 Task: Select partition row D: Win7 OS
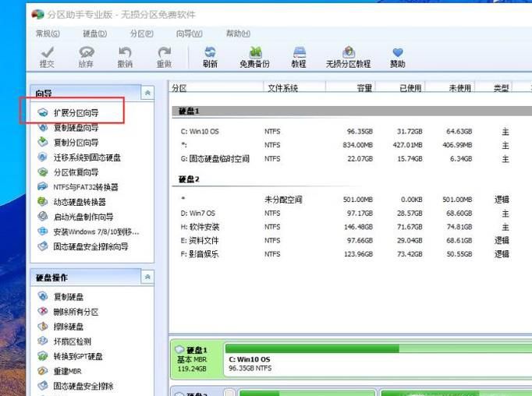pyautogui.click(x=352, y=214)
